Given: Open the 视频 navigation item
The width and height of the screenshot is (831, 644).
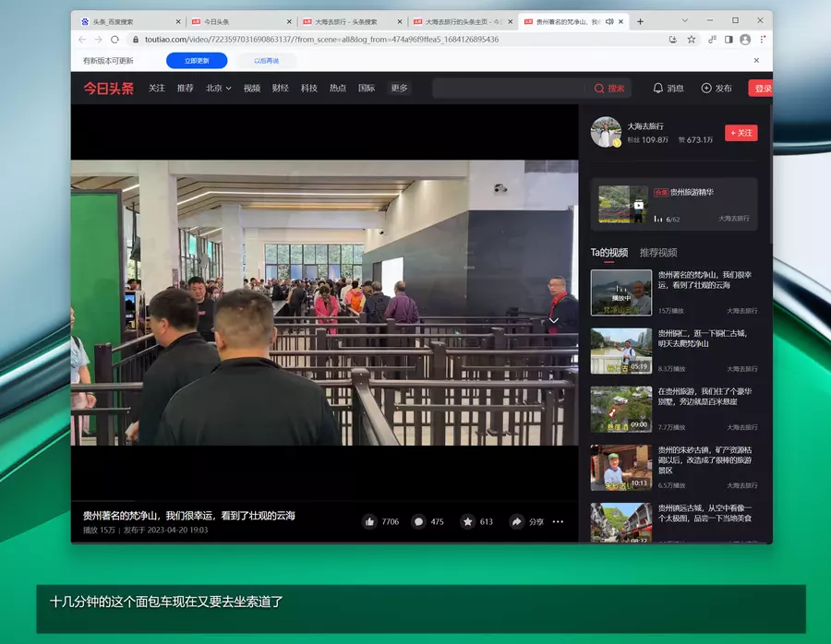Looking at the screenshot, I should pyautogui.click(x=252, y=88).
